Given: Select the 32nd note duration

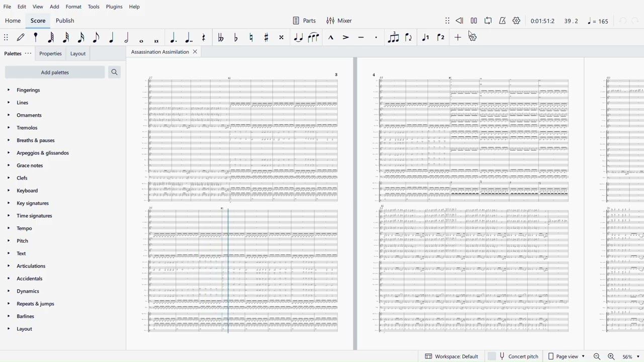Looking at the screenshot, I should pyautogui.click(x=66, y=38).
